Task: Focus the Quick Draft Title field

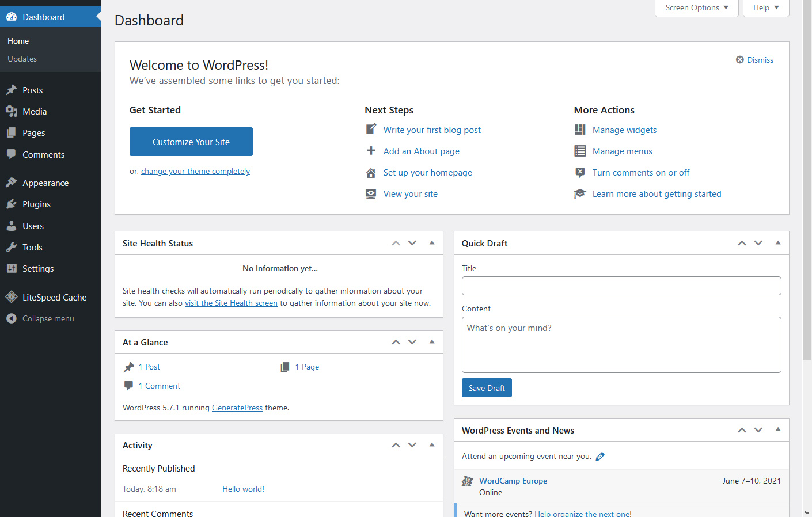Action: click(621, 286)
